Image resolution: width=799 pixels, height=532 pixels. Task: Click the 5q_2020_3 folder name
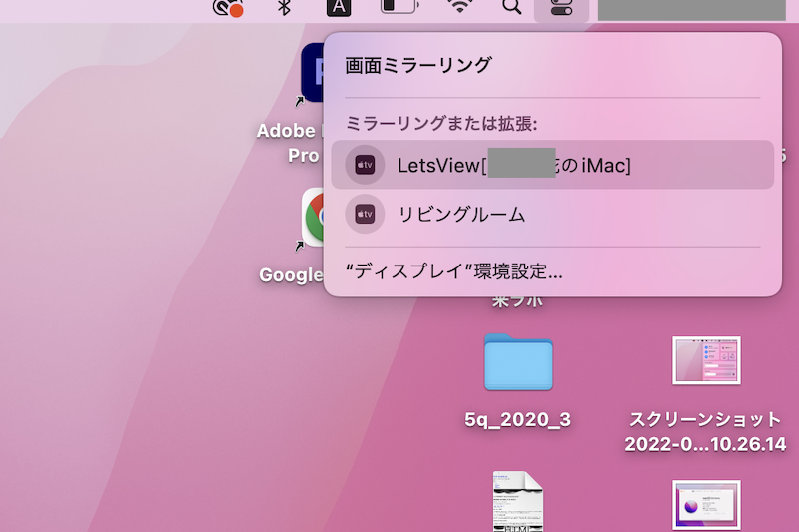(517, 420)
